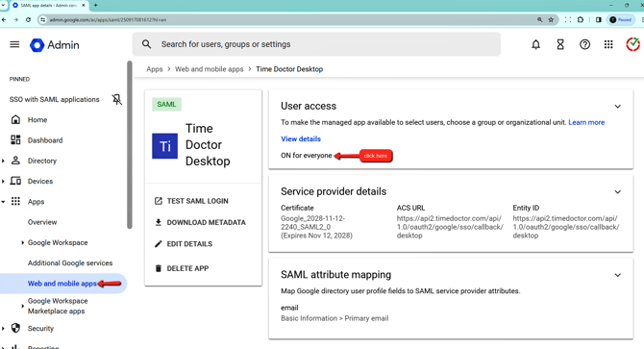This screenshot has height=349, width=644.
Task: Click the browser address bar URL
Action: click(x=108, y=19)
